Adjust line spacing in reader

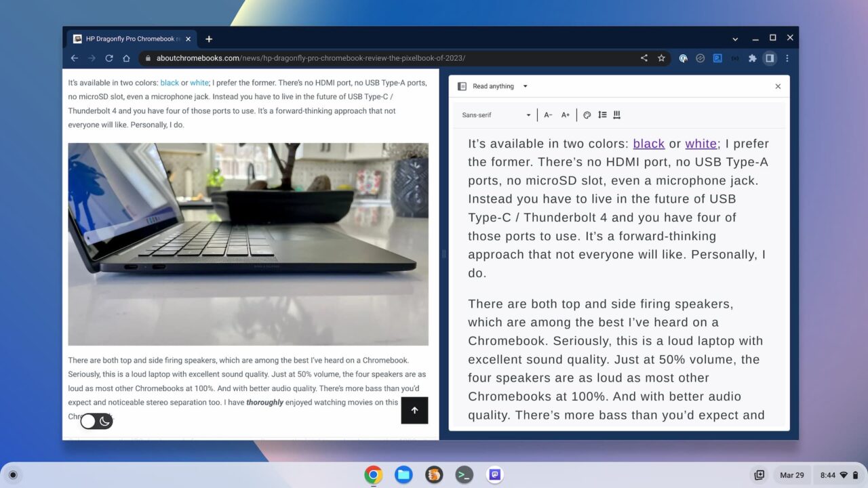602,115
